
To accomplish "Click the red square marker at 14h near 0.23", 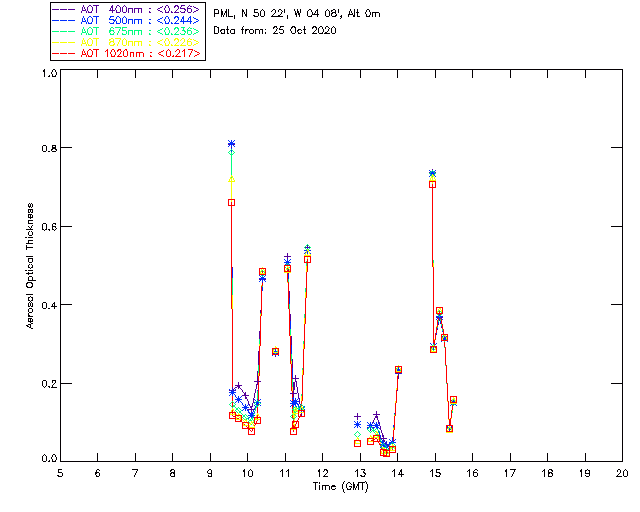I will [x=398, y=370].
